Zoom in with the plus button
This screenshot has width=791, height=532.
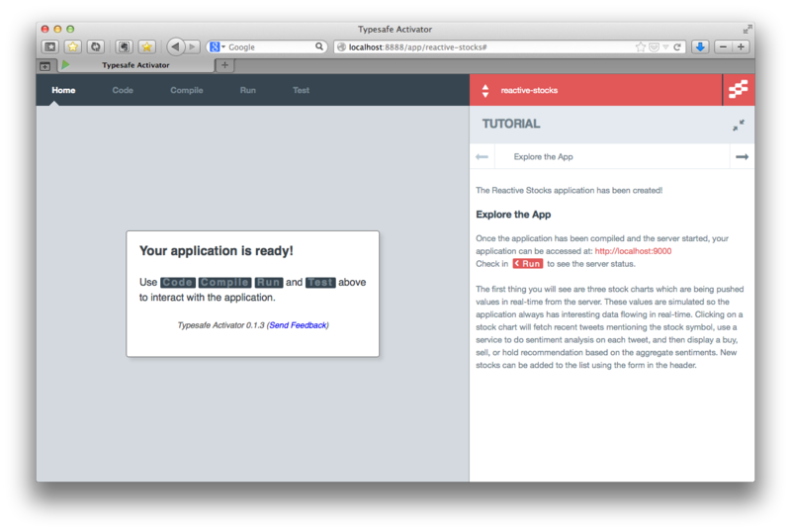tap(741, 46)
